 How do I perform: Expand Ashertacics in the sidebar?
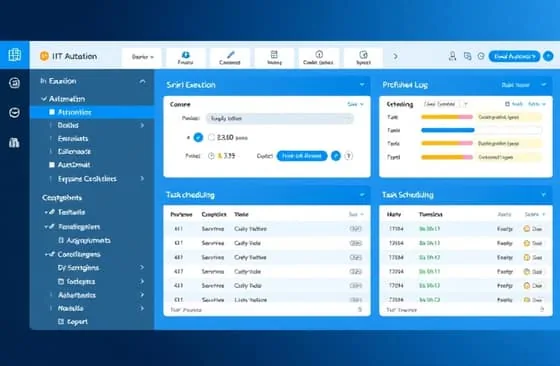[142, 295]
